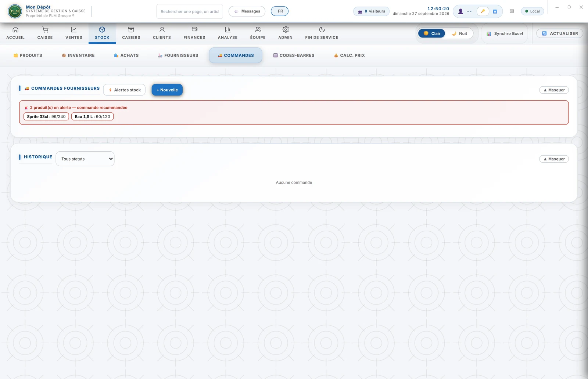The image size is (588, 379).
Task: Select the Clair light theme
Action: pyautogui.click(x=431, y=33)
